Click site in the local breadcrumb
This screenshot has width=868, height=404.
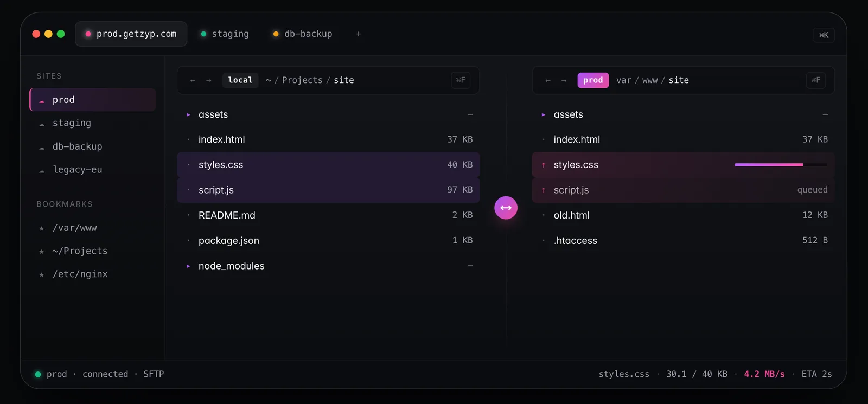[344, 80]
